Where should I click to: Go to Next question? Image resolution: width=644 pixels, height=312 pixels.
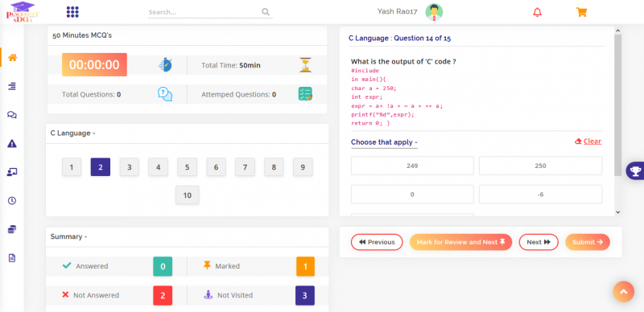[x=539, y=242]
